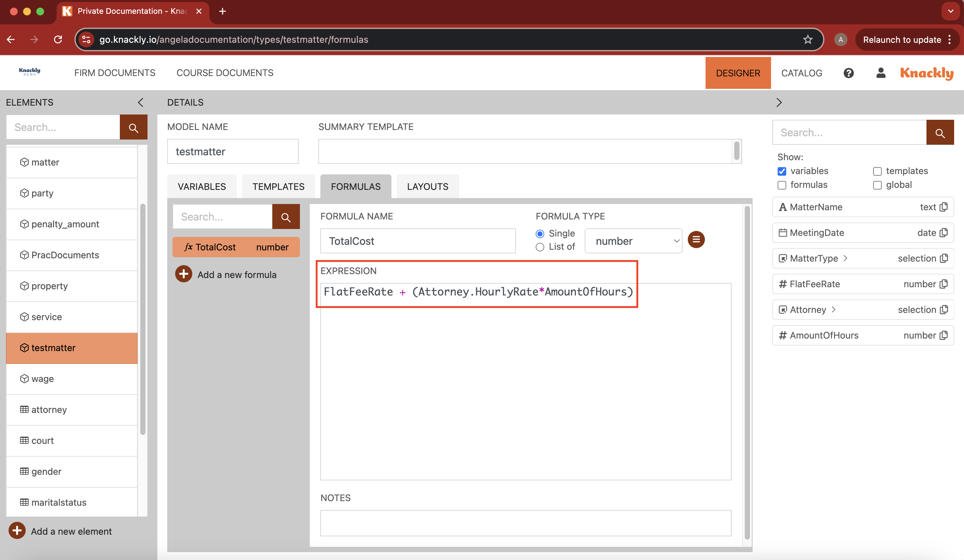The height and width of the screenshot is (560, 964).
Task: Open the number formula type dropdown
Action: point(633,241)
